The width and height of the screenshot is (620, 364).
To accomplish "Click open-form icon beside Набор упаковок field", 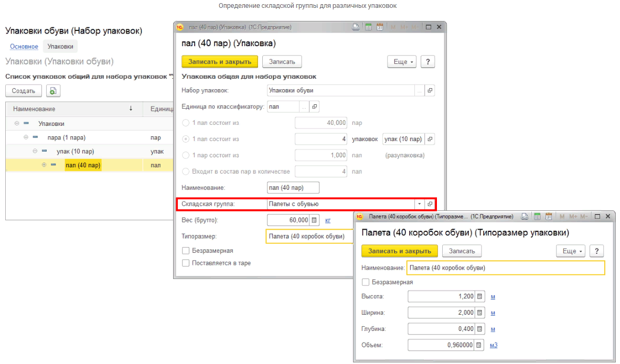I will tap(430, 91).
